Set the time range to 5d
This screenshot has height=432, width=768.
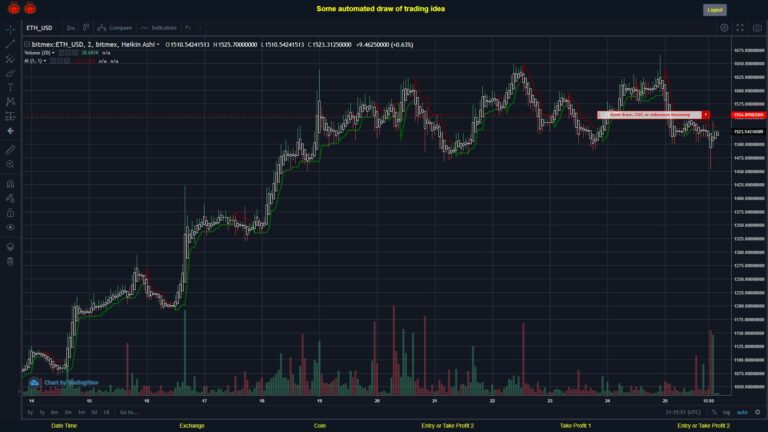click(94, 412)
